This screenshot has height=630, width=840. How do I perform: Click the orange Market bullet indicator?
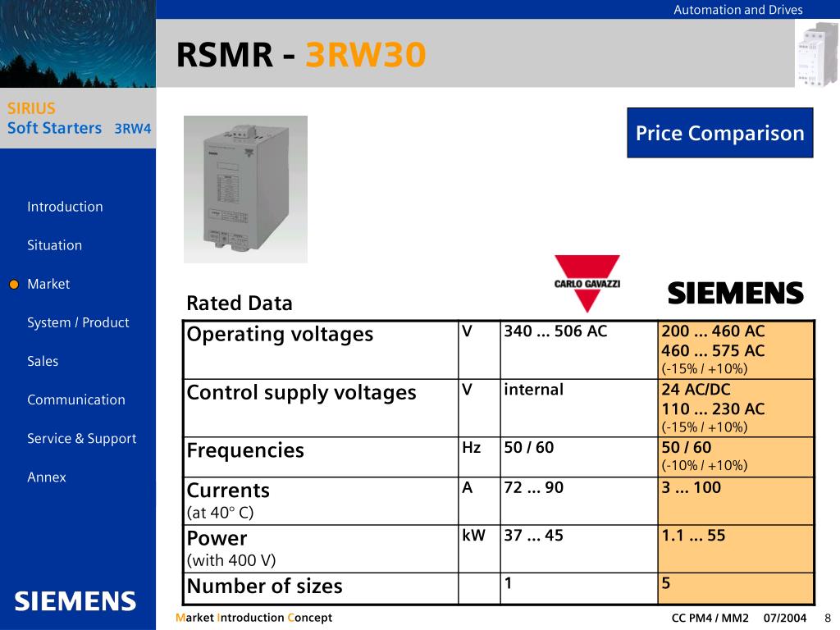pos(14,285)
